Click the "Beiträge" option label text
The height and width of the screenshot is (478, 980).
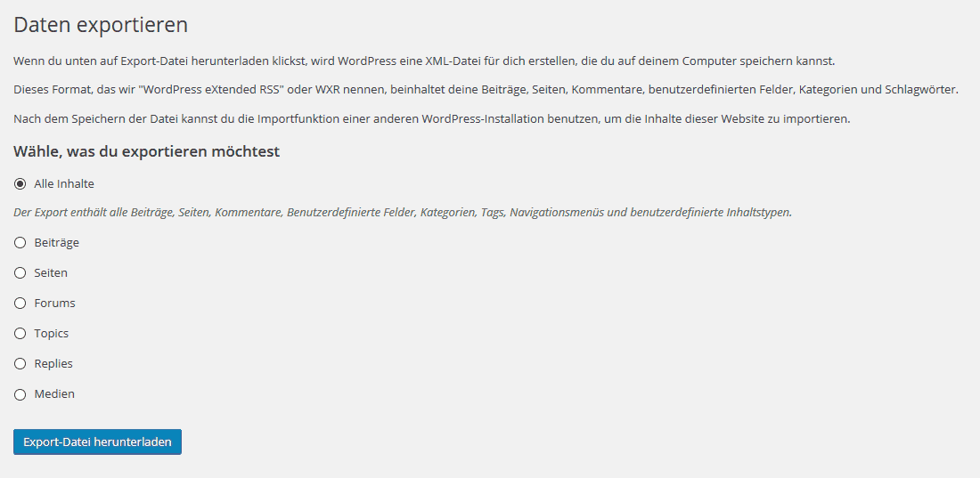[56, 243]
